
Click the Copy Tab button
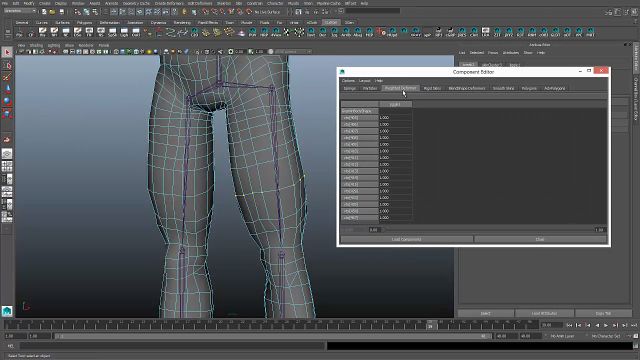point(603,313)
